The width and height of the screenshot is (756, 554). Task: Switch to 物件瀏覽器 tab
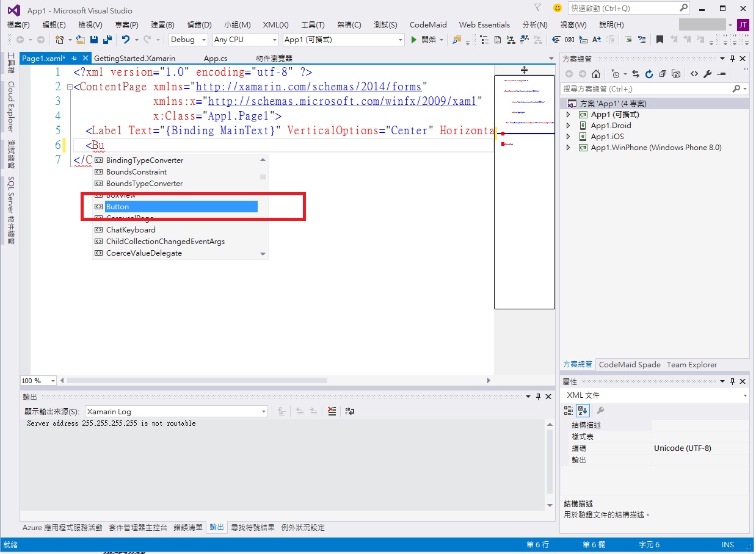click(274, 58)
